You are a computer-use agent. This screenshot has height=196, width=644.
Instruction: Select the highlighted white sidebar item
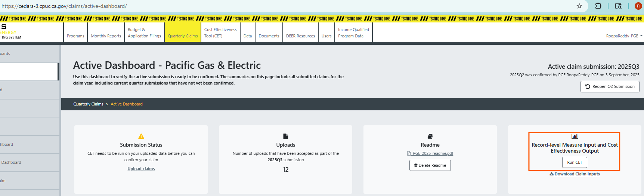click(29, 72)
